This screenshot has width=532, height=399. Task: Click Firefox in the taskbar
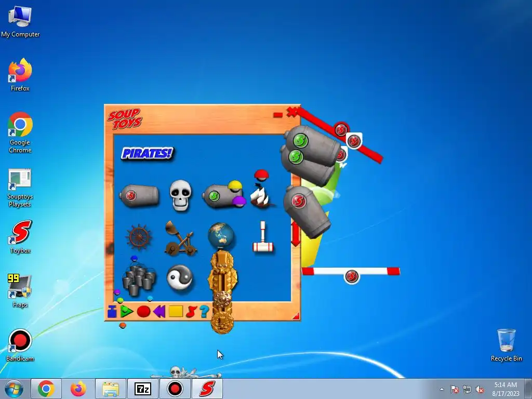tap(78, 389)
